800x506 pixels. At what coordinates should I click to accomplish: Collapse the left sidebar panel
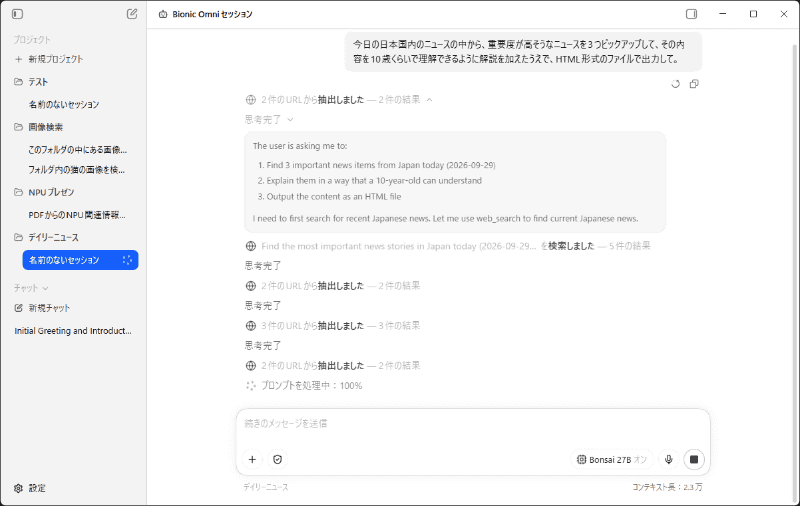(x=17, y=14)
